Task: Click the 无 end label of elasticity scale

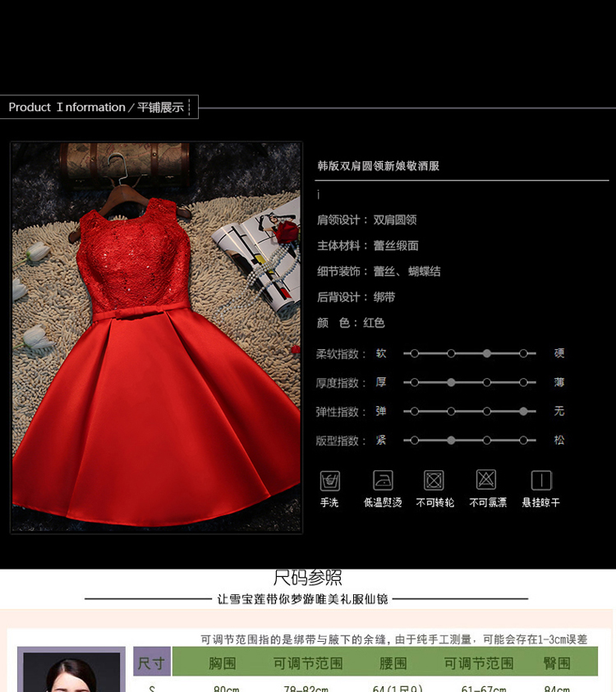Action: (x=559, y=411)
